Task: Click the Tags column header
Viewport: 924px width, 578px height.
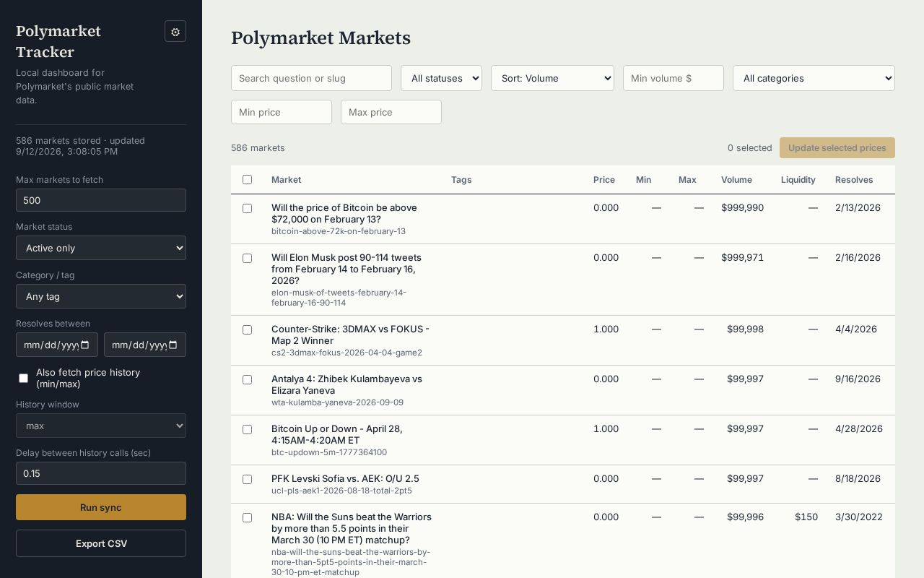Action: tap(461, 179)
